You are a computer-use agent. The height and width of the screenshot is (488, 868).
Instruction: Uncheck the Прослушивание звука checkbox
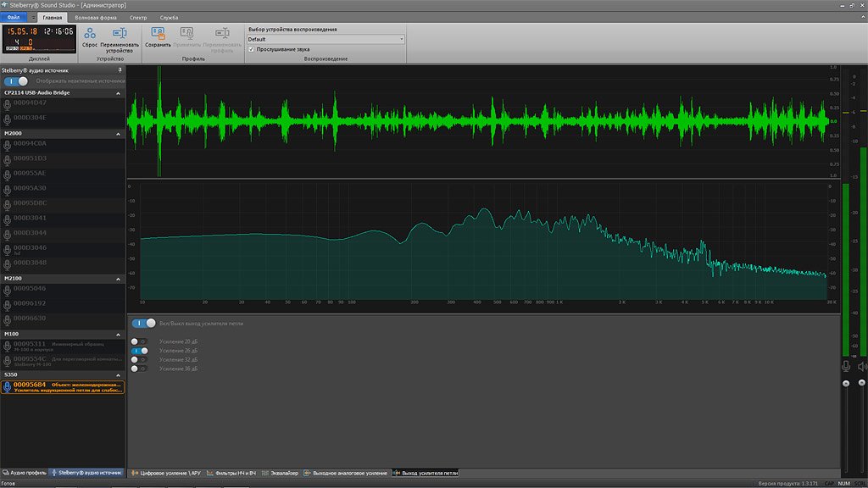coord(251,49)
